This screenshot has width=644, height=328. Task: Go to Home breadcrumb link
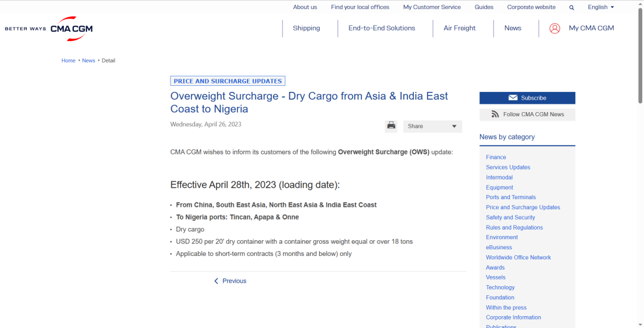(69, 61)
